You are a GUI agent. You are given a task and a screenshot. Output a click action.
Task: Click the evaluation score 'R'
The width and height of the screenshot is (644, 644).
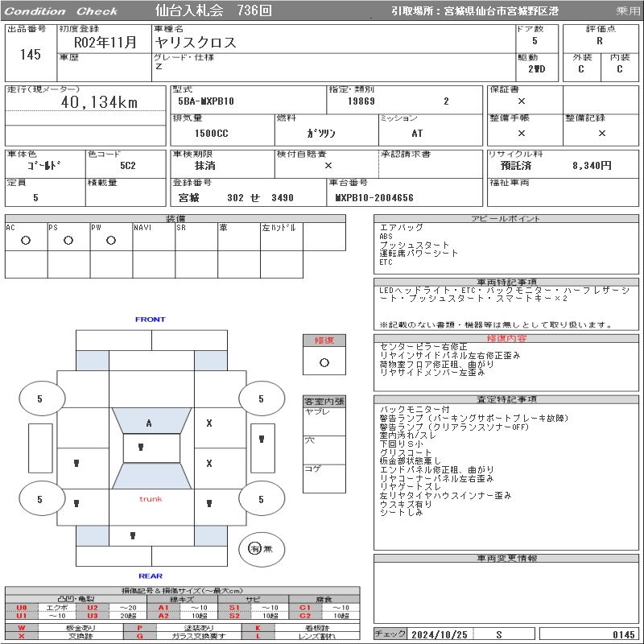pyautogui.click(x=600, y=41)
